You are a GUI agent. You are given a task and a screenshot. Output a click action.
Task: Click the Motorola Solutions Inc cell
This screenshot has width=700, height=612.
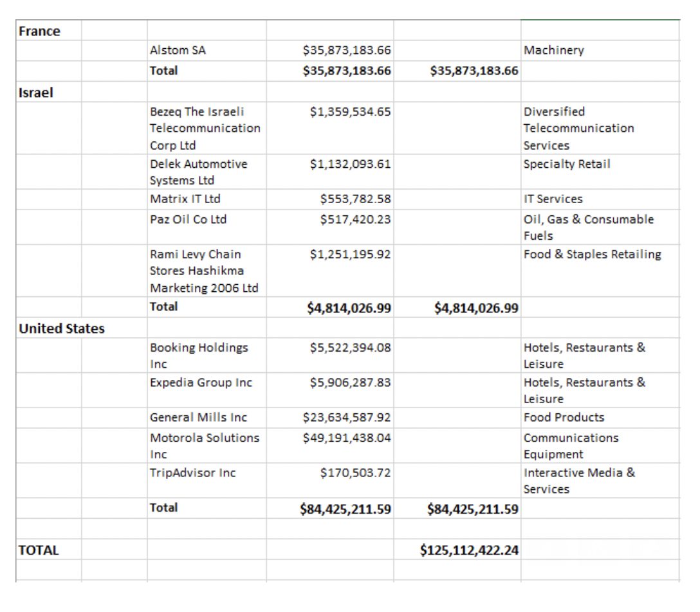205,446
